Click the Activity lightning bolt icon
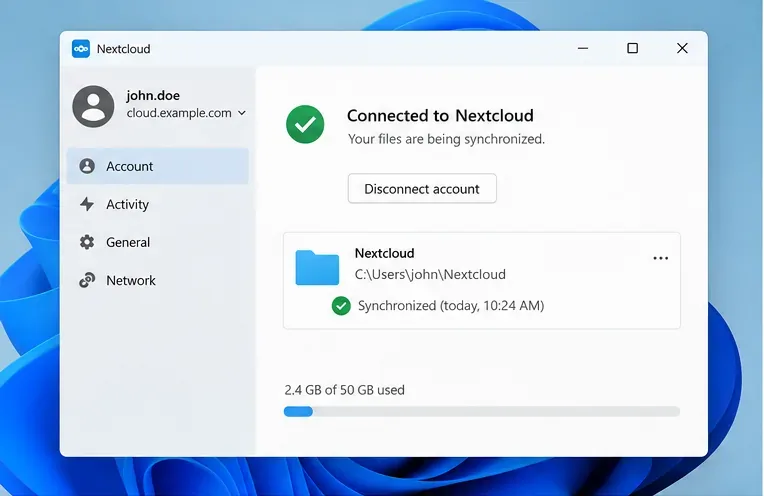Image resolution: width=764 pixels, height=496 pixels. pyautogui.click(x=87, y=204)
